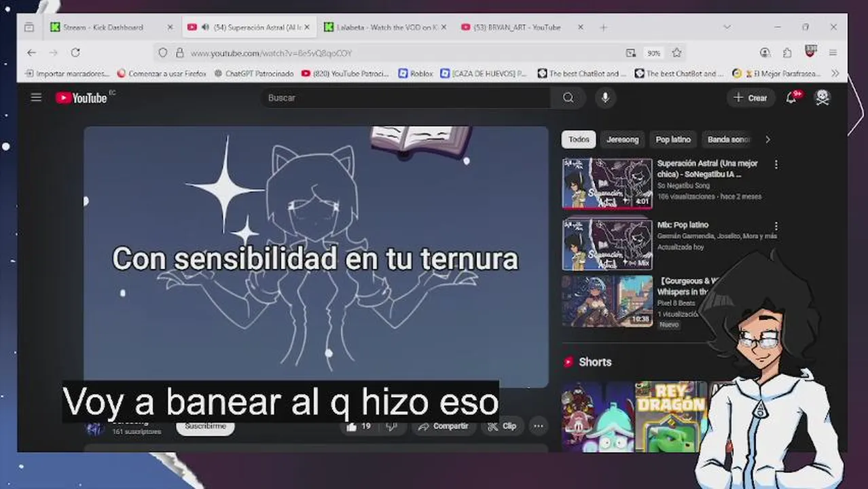
Task: Close the Lalabeta tab
Action: 444,27
